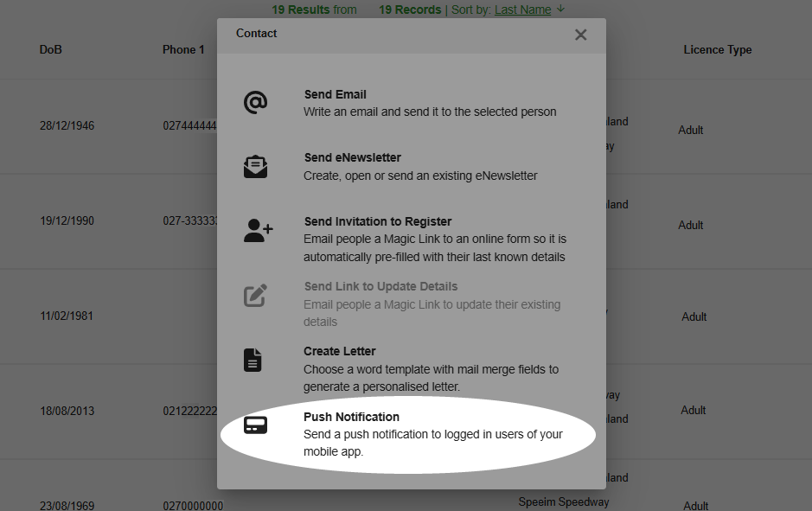Click the Create Letter document icon
The width and height of the screenshot is (812, 511).
pyautogui.click(x=253, y=360)
